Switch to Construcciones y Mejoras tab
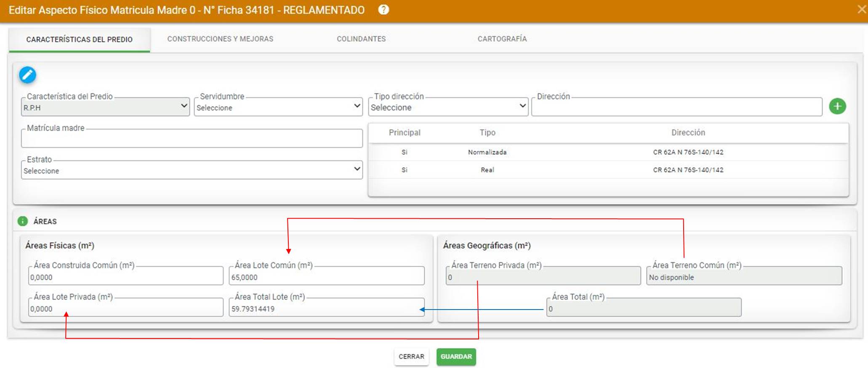This screenshot has width=868, height=368. click(220, 39)
